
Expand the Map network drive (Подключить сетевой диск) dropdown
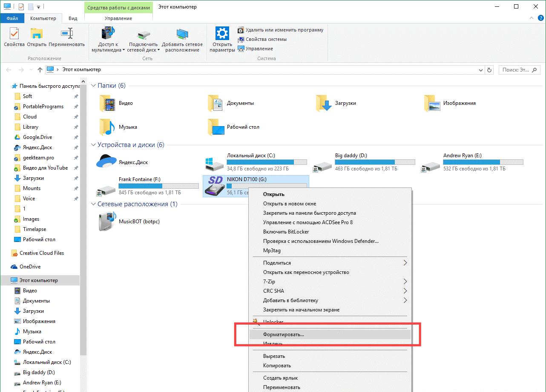click(x=158, y=50)
